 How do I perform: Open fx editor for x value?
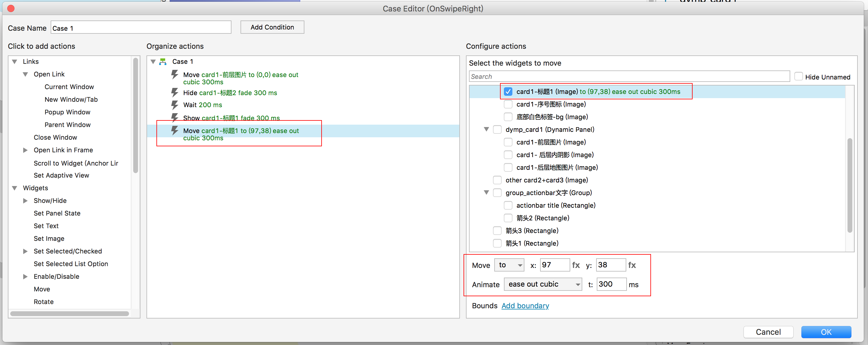point(576,265)
